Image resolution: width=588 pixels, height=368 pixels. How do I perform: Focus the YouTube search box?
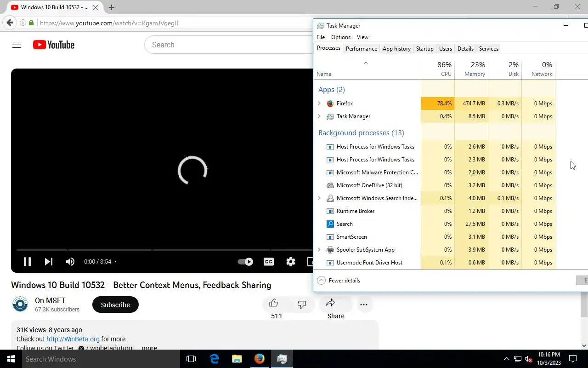[228, 45]
